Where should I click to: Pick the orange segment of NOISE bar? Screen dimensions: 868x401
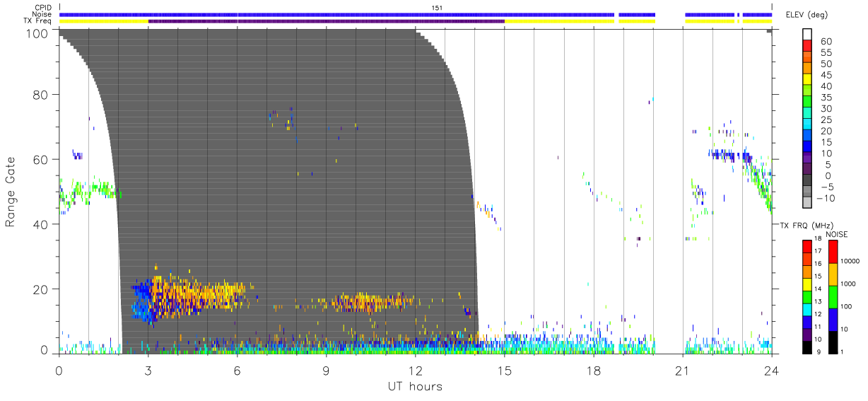[833, 274]
